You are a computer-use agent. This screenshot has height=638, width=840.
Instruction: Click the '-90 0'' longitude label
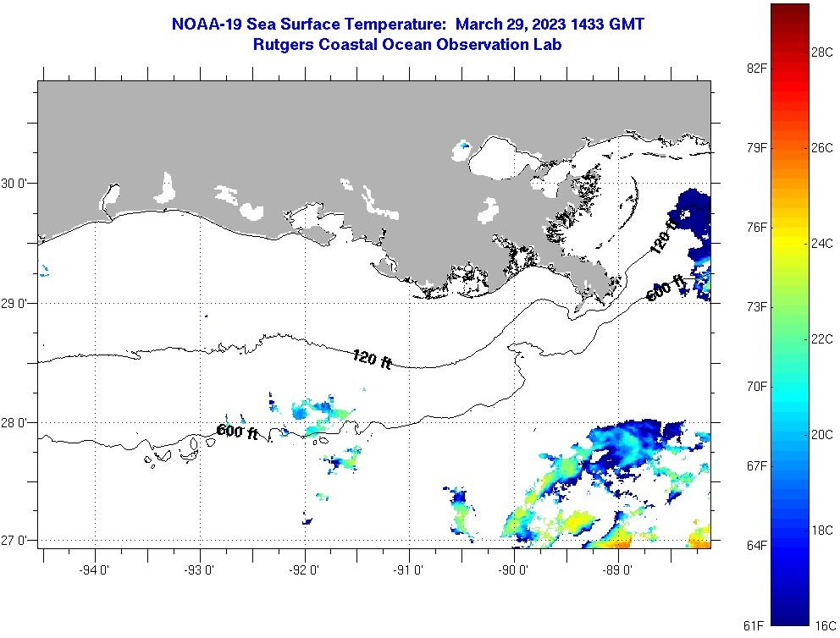[514, 569]
